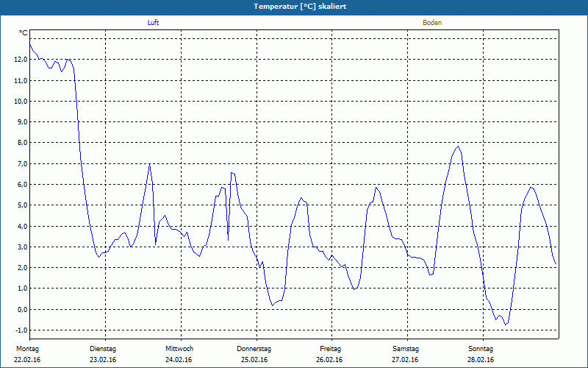This screenshot has height=368, width=588.
Task: Click the 0,0 y-axis value
Action: (x=22, y=309)
